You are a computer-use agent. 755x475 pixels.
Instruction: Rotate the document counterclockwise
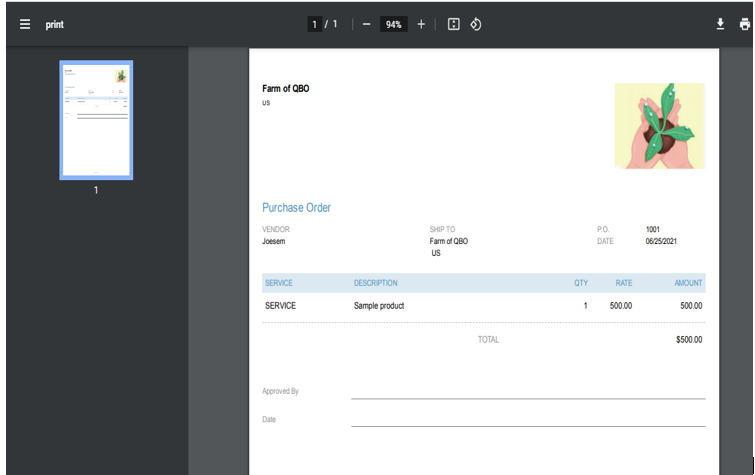pyautogui.click(x=476, y=24)
